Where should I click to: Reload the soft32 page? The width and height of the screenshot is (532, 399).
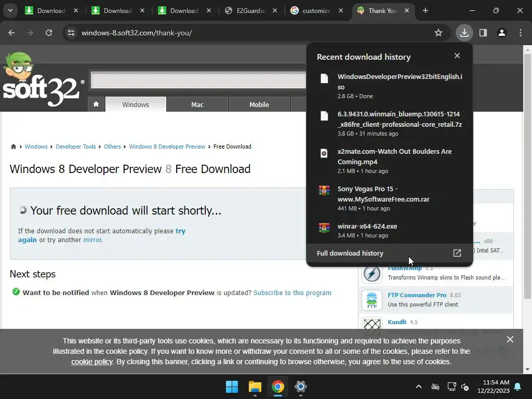point(49,33)
